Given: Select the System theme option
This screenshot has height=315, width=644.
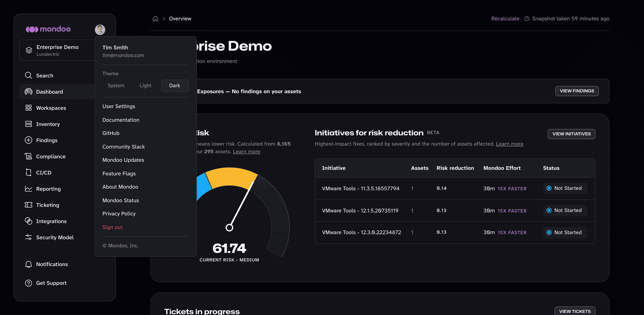Looking at the screenshot, I should click(x=116, y=86).
